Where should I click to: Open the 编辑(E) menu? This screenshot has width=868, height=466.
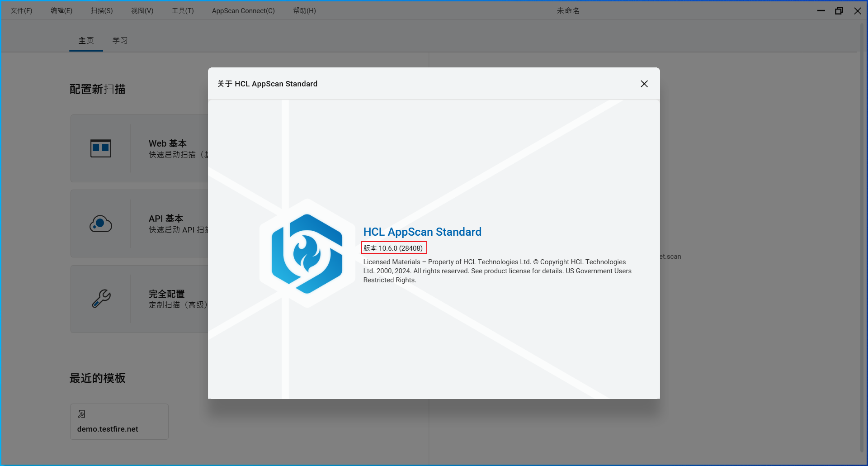pyautogui.click(x=61, y=10)
